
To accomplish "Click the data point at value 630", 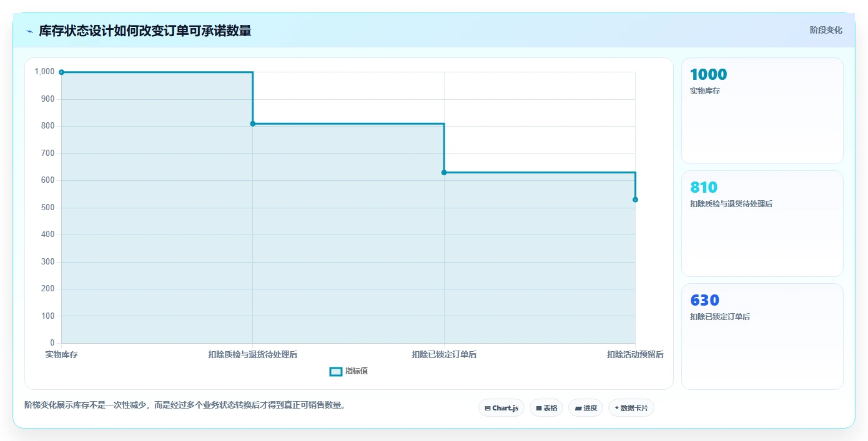I will coord(444,172).
